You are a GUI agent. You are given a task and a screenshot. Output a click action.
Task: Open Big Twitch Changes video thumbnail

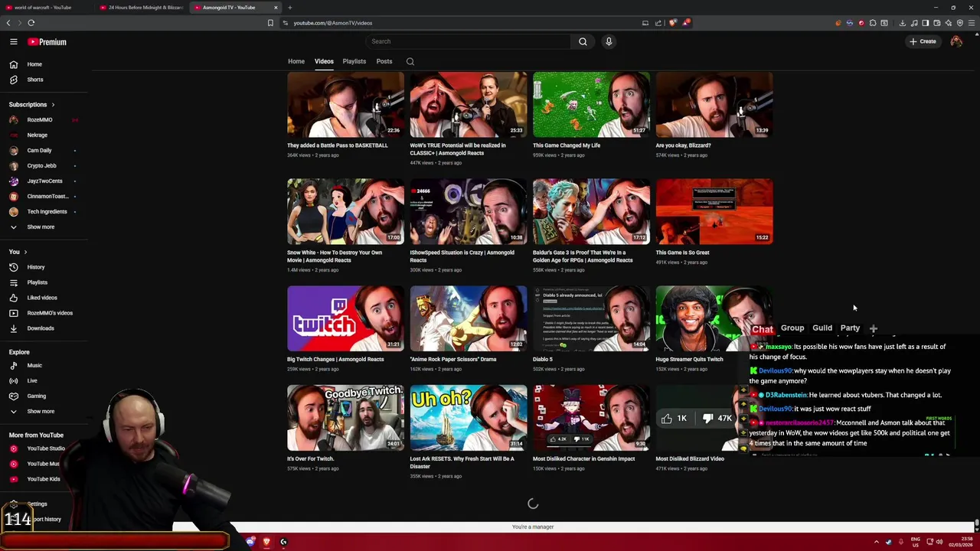(x=345, y=318)
